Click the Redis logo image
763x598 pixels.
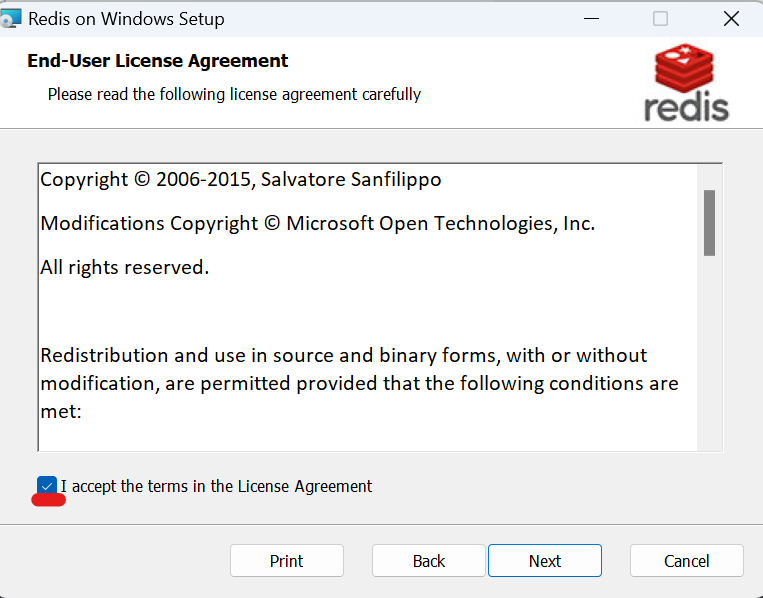(x=686, y=82)
